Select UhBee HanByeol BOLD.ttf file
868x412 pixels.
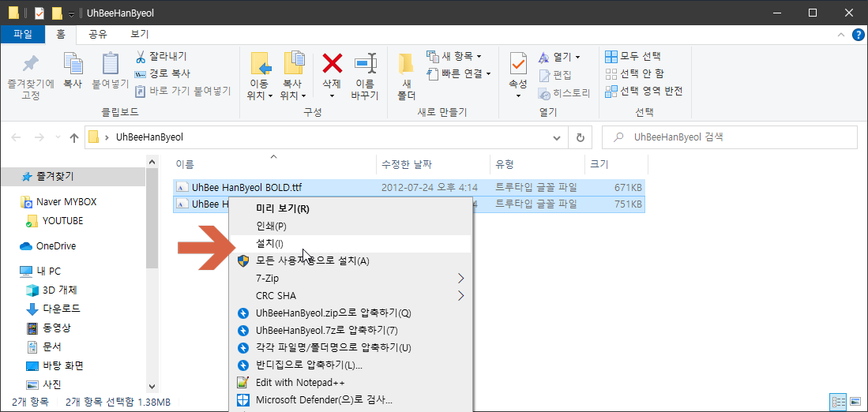pos(409,188)
